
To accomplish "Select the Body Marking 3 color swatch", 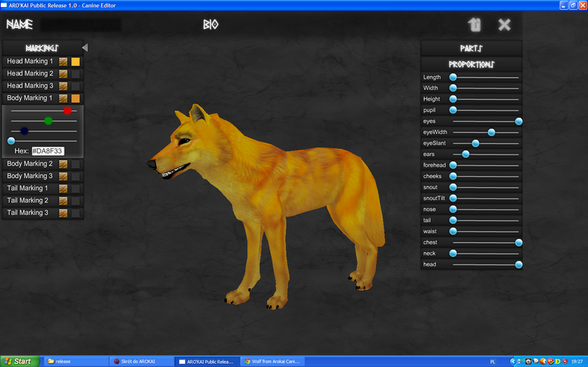I will 75,176.
